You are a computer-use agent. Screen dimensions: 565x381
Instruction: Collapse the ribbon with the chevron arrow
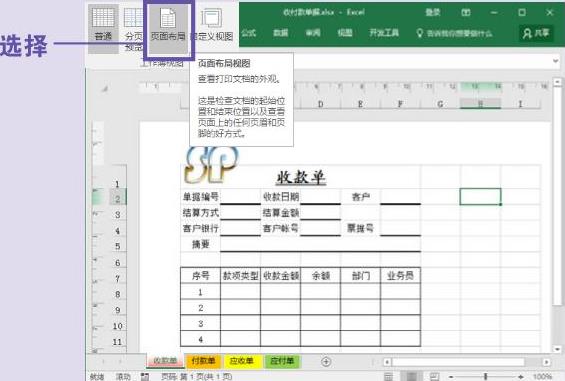(556, 61)
